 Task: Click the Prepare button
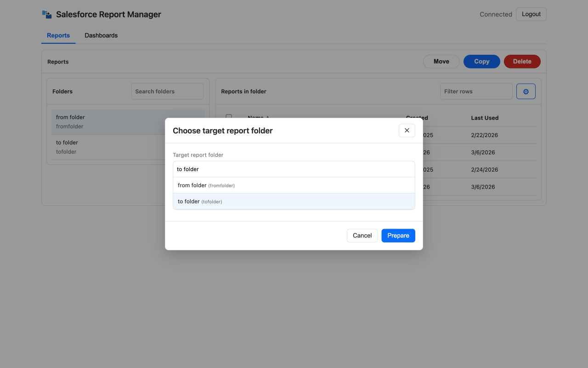click(x=398, y=235)
